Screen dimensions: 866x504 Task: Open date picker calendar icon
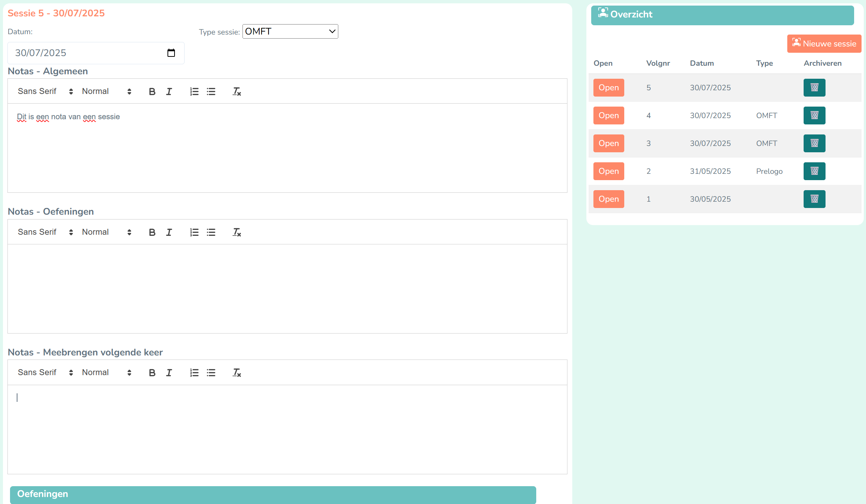tap(171, 53)
